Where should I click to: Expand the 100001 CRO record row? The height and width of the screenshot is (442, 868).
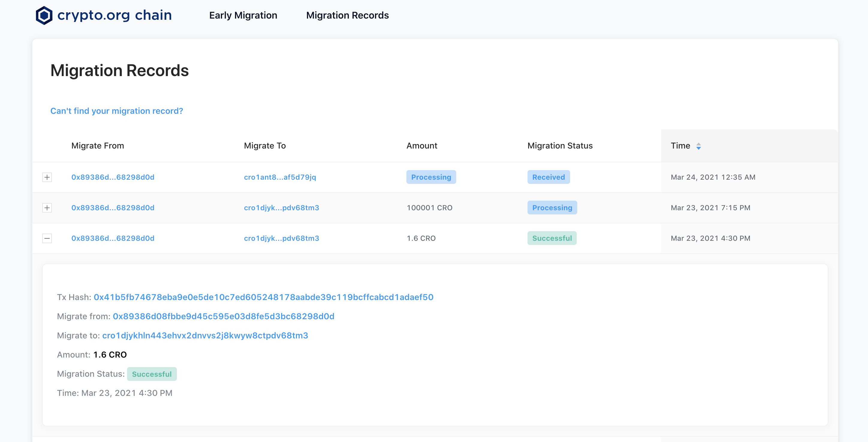click(x=47, y=208)
